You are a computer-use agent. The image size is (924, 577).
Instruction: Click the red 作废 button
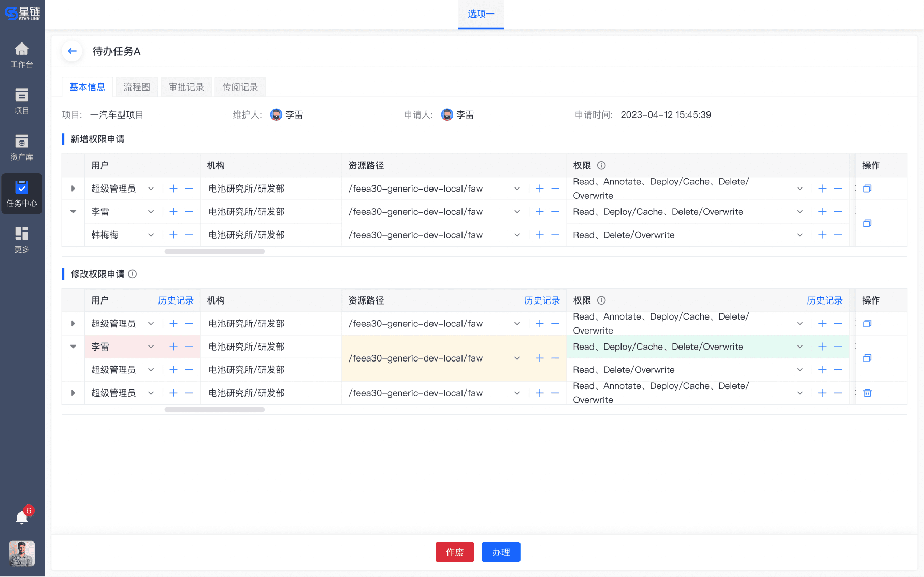coord(454,552)
